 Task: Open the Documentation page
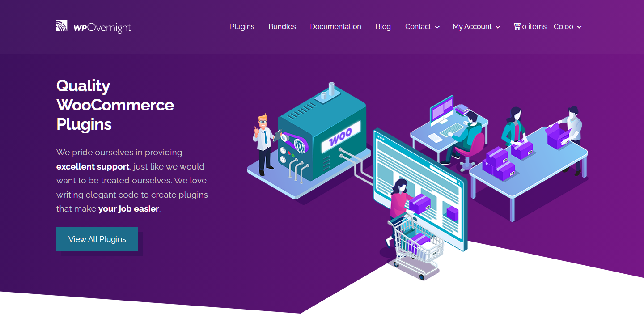coord(335,27)
